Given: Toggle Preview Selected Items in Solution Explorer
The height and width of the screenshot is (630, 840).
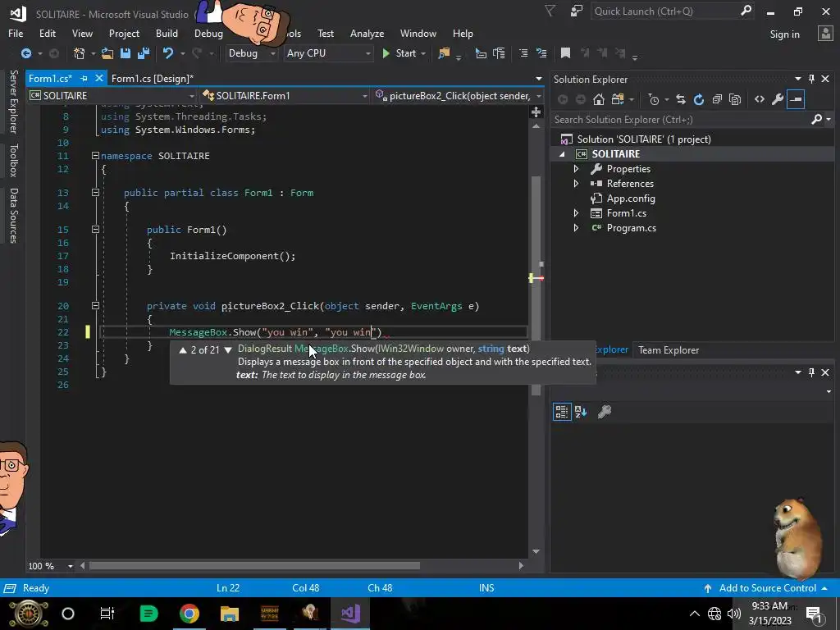Looking at the screenshot, I should [x=796, y=99].
